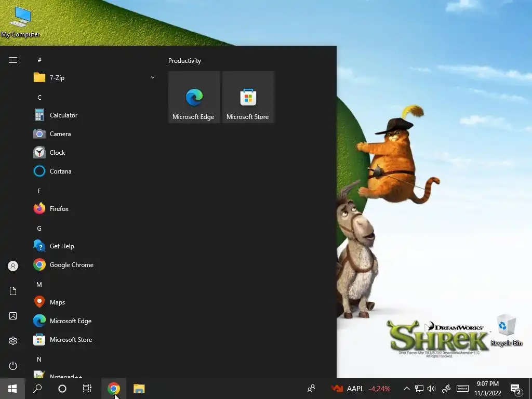This screenshot has width=532, height=399.
Task: Open the notification Action Center
Action: [x=516, y=389]
